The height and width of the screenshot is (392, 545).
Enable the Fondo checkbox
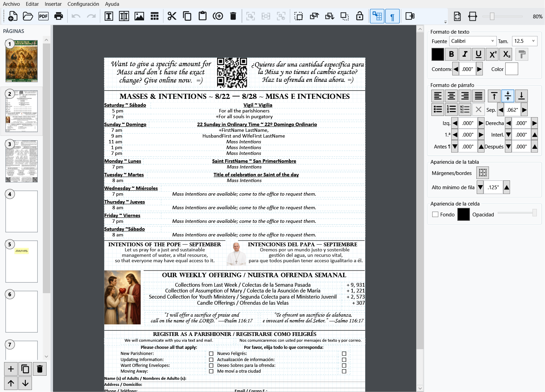[x=435, y=214]
